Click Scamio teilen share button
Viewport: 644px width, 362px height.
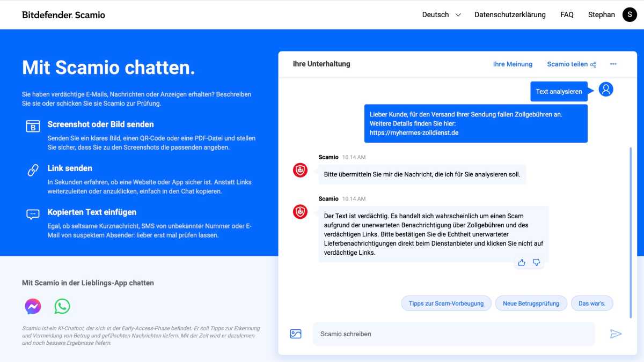[572, 64]
